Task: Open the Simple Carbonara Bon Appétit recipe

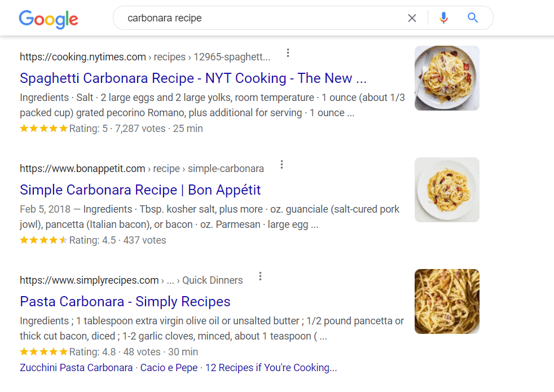Action: (x=140, y=190)
